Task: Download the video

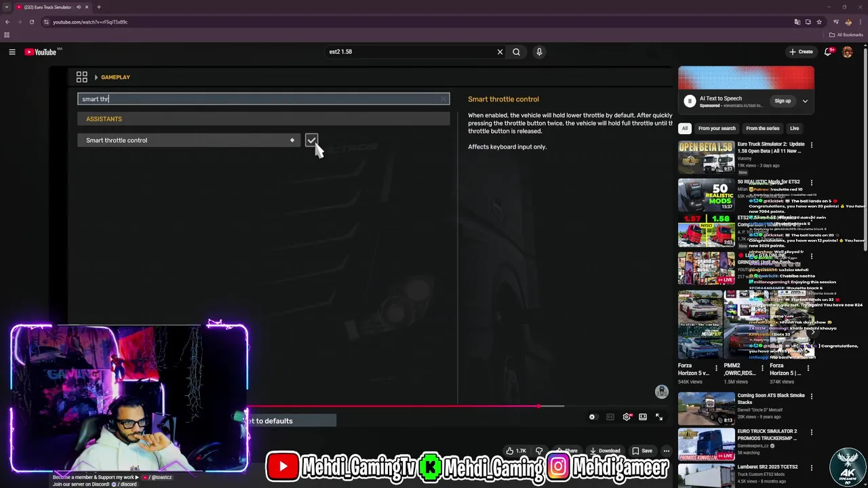Action: click(605, 451)
